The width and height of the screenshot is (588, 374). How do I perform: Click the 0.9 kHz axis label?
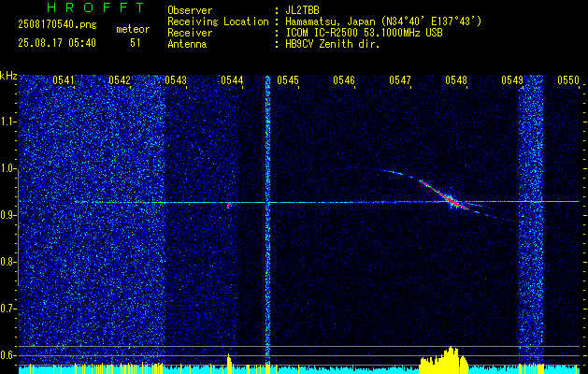coord(8,215)
